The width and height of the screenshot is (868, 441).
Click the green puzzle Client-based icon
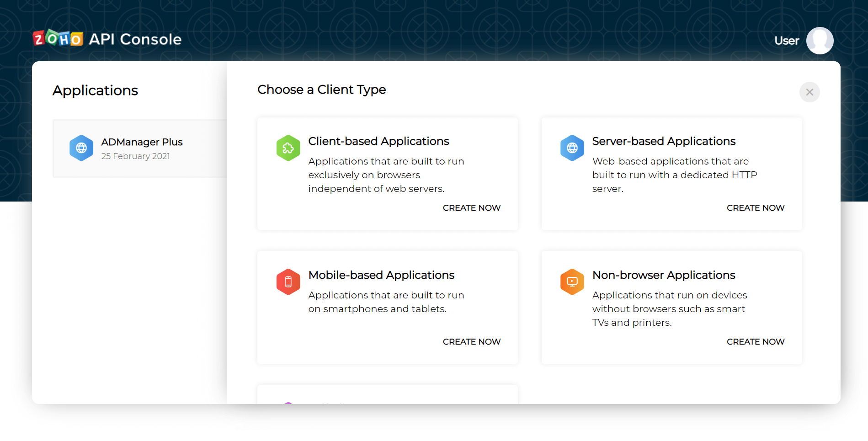[288, 148]
